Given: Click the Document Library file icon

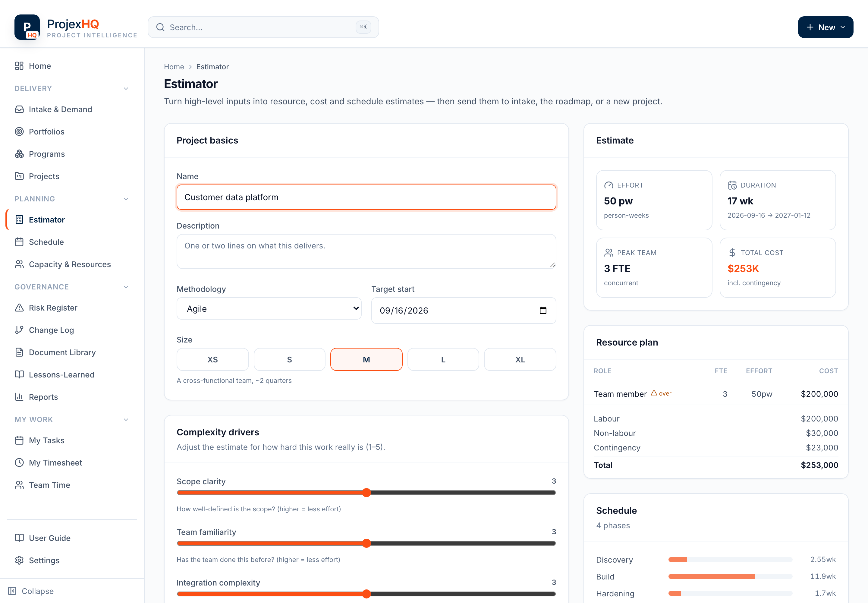Looking at the screenshot, I should [x=19, y=352].
